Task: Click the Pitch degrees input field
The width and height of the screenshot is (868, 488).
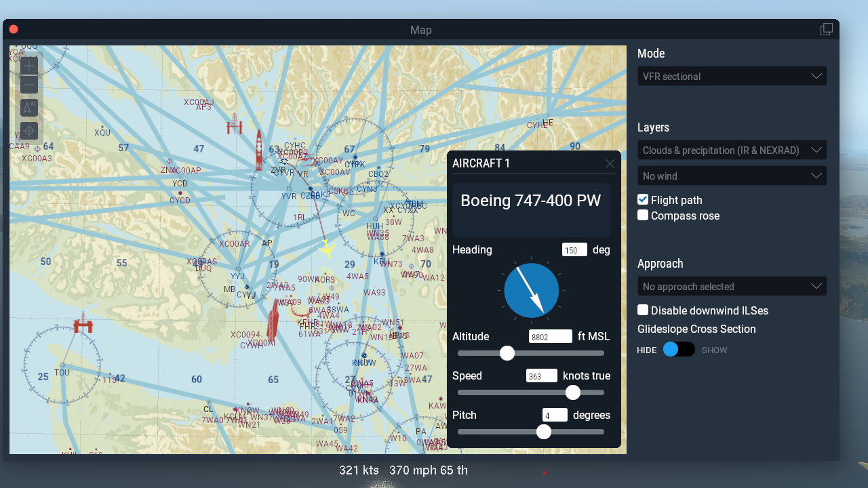Action: (x=555, y=415)
